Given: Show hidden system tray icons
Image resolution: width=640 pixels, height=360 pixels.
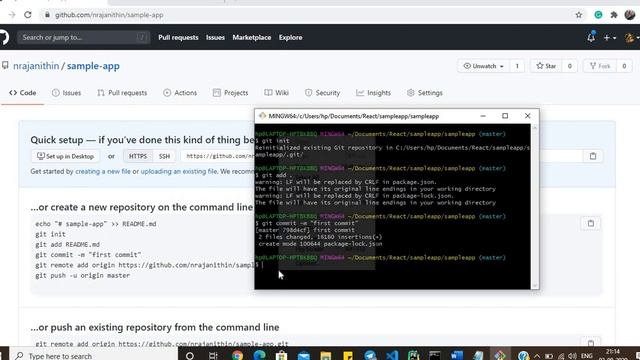Looking at the screenshot, I should [537, 356].
